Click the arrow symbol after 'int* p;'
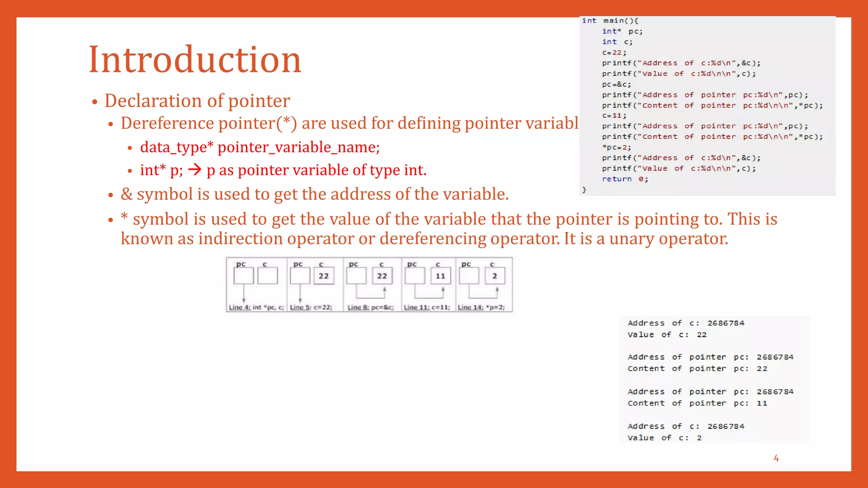This screenshot has width=868, height=488. [x=195, y=170]
